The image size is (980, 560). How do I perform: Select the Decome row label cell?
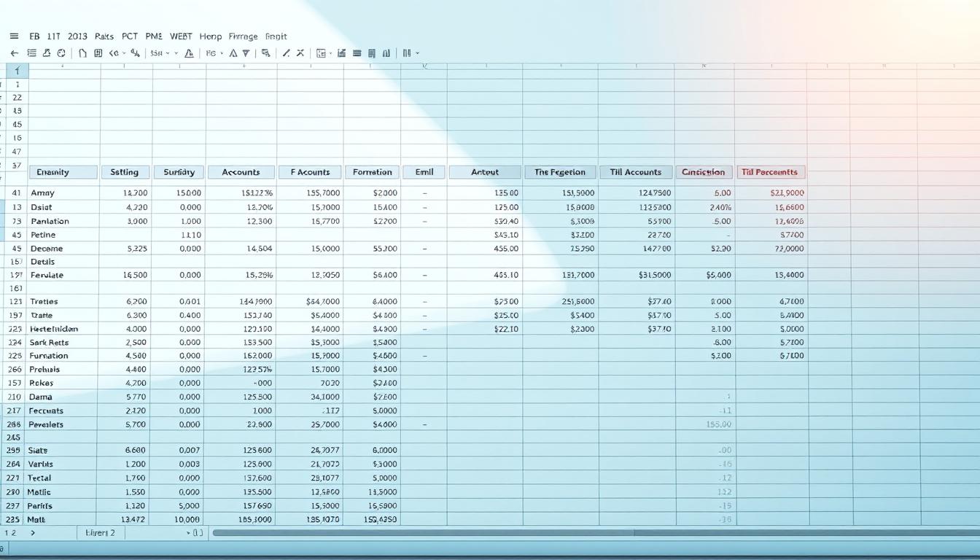(x=63, y=249)
